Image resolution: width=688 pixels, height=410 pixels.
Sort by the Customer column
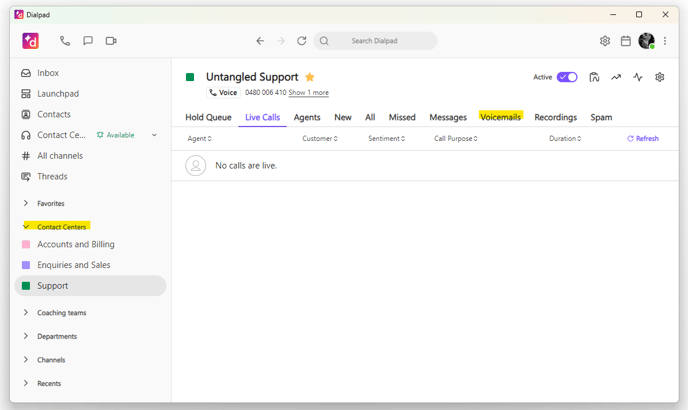pyautogui.click(x=320, y=138)
